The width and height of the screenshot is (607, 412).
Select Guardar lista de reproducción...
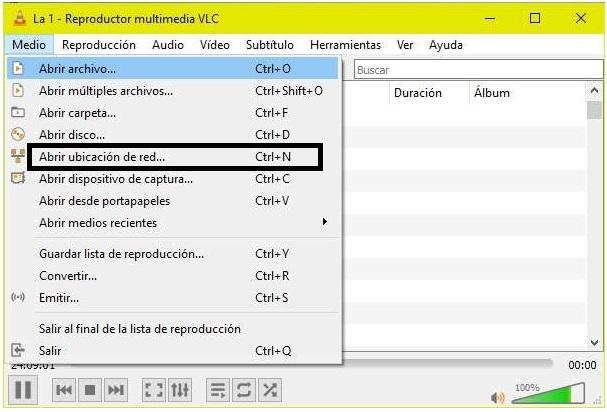[173, 254]
